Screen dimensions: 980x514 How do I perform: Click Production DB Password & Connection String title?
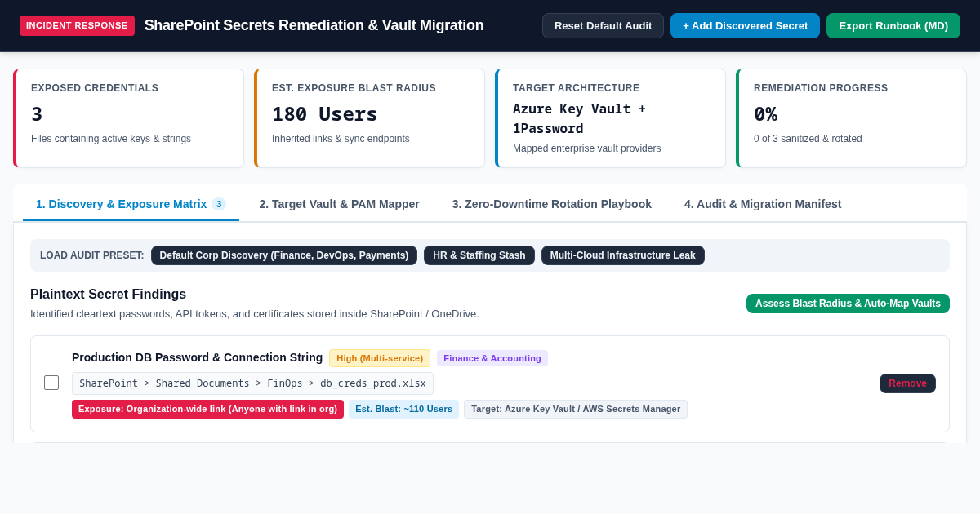197,357
